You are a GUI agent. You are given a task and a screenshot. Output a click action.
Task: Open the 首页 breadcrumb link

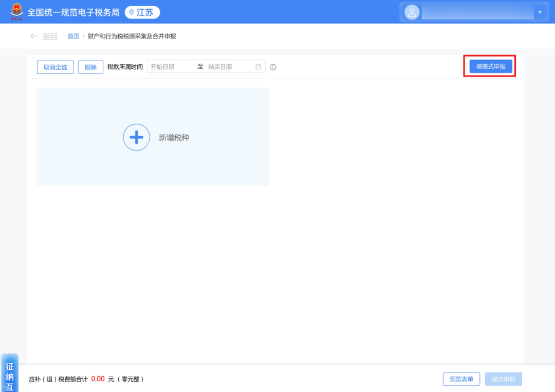[73, 36]
